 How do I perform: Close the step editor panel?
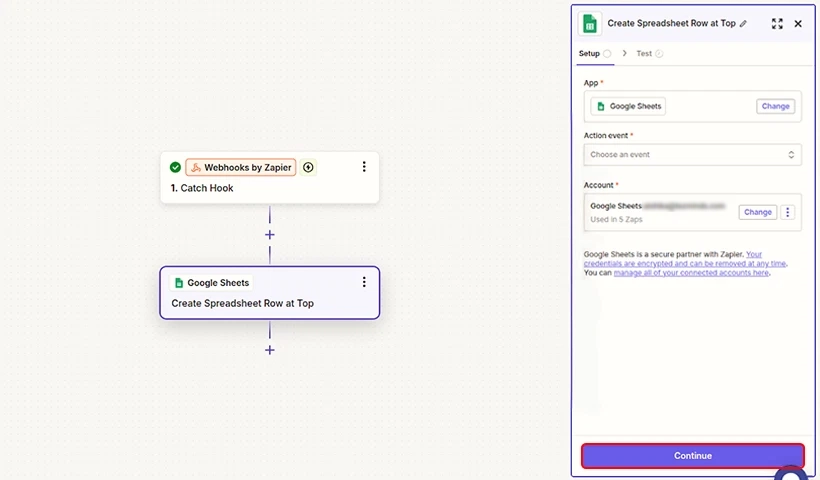(798, 24)
